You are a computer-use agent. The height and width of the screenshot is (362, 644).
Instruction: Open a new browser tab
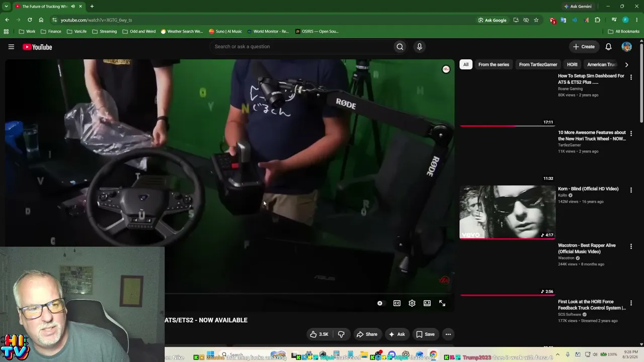point(92,7)
